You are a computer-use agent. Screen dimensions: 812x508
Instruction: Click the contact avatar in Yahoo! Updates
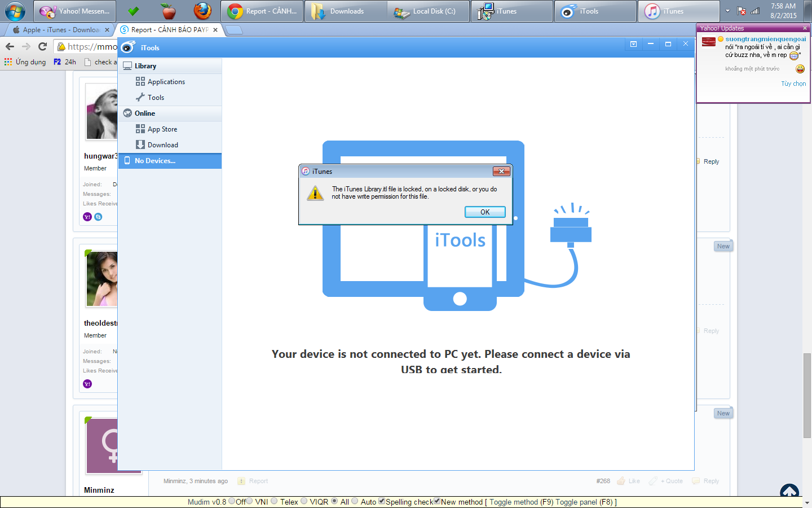[x=709, y=42]
